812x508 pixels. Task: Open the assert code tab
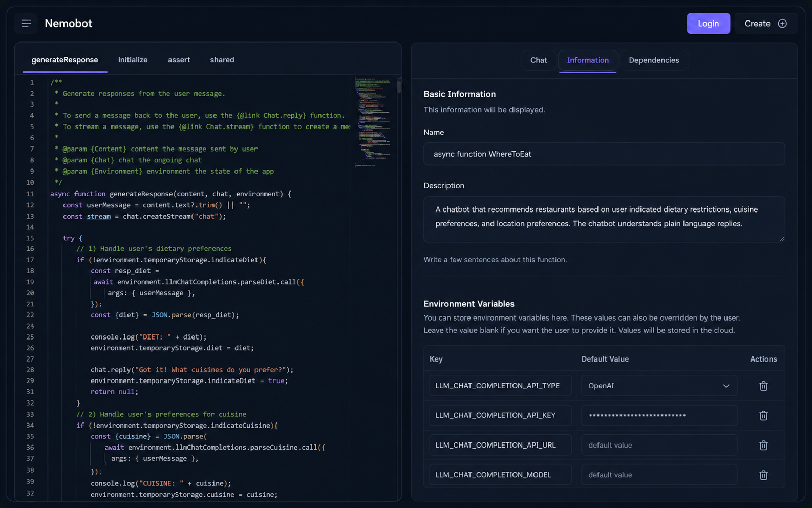click(x=179, y=60)
